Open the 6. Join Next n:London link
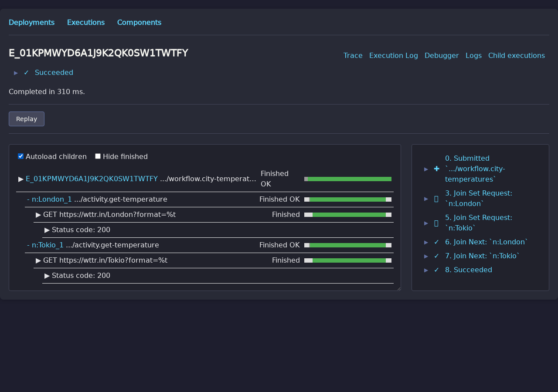 click(x=487, y=242)
